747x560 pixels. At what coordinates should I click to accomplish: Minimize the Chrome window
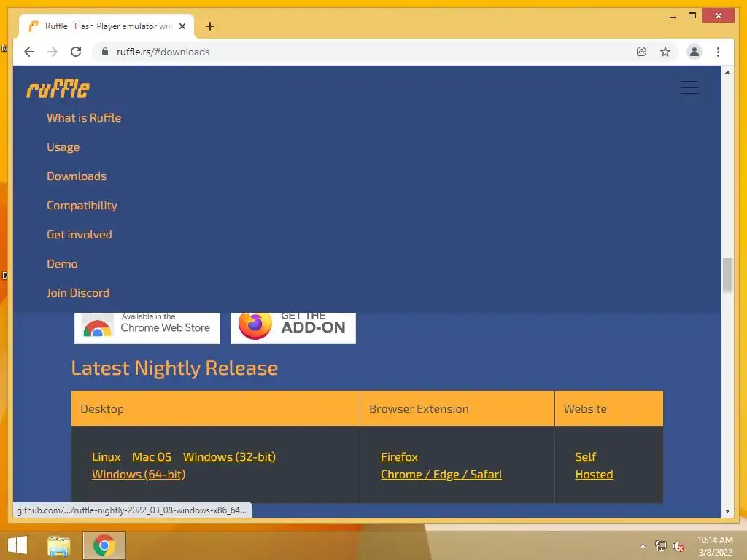672,16
